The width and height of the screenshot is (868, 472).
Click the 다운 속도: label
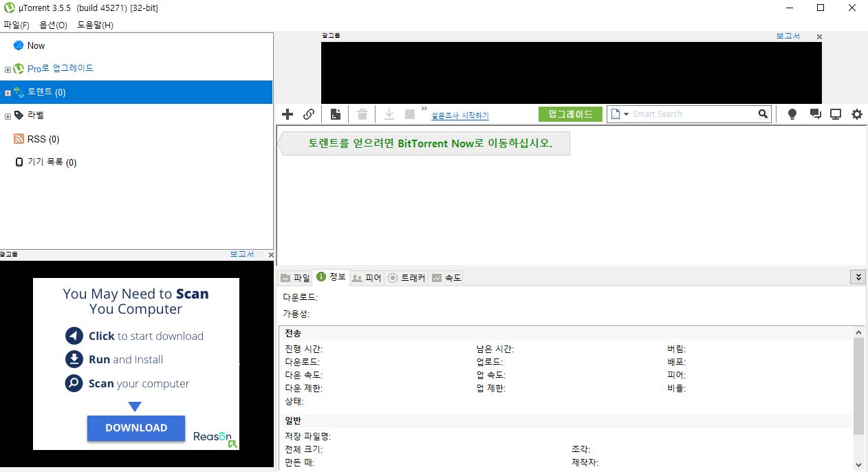pos(303,375)
